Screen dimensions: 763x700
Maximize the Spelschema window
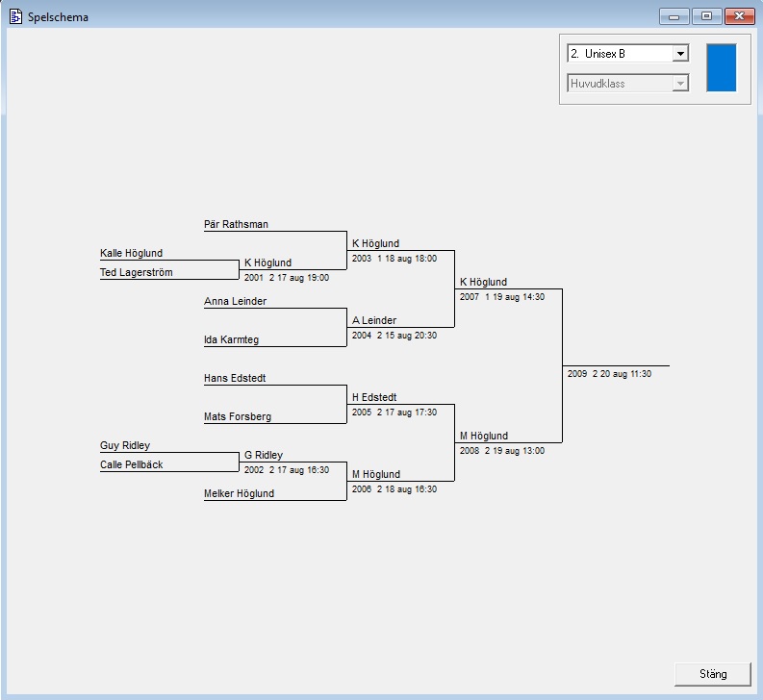[x=706, y=16]
